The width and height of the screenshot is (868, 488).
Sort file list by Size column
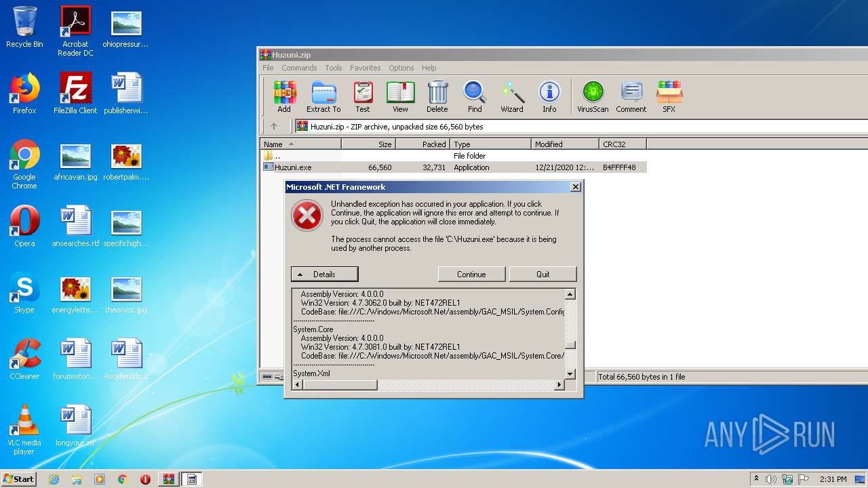pyautogui.click(x=368, y=144)
